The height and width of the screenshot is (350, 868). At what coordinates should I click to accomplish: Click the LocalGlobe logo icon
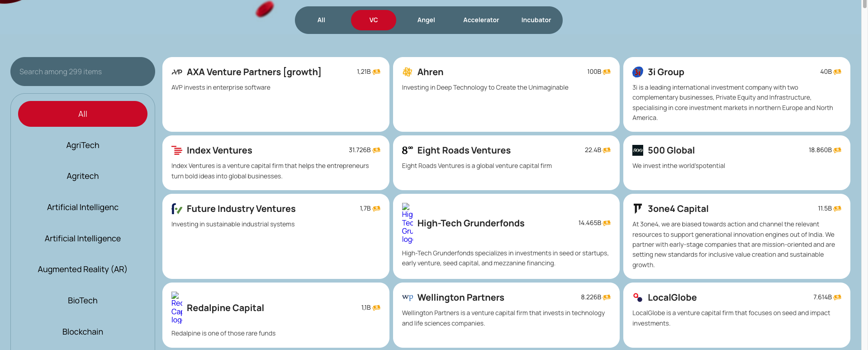coord(638,297)
